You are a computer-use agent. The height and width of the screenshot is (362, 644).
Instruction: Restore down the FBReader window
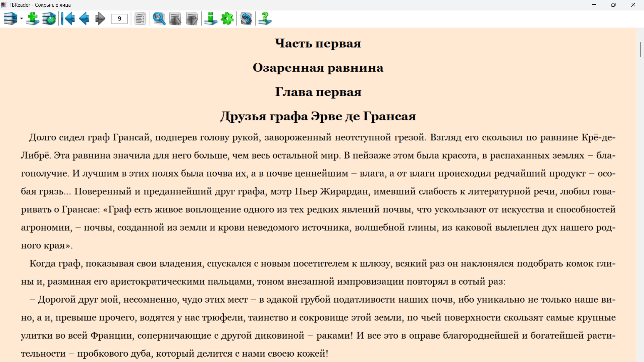613,5
